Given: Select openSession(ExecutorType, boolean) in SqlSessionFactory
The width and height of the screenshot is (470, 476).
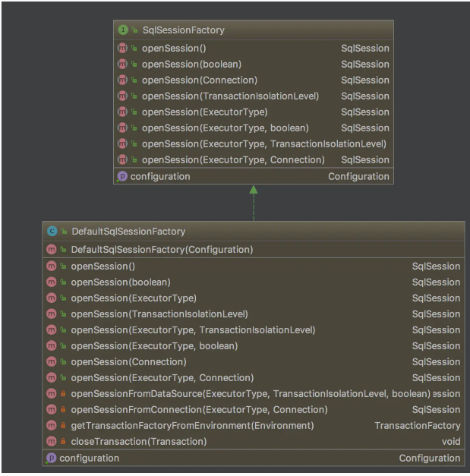Looking at the screenshot, I should 226,128.
